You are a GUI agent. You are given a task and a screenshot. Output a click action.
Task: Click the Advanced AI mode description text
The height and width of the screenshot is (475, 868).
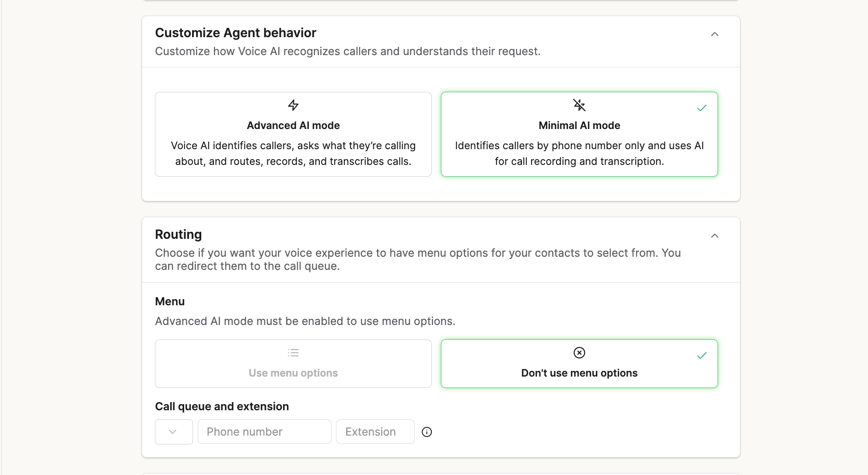click(x=293, y=154)
